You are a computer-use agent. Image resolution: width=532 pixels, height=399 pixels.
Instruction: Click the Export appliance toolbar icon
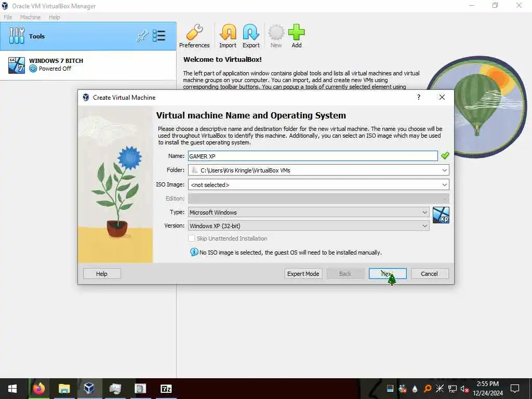(x=251, y=36)
